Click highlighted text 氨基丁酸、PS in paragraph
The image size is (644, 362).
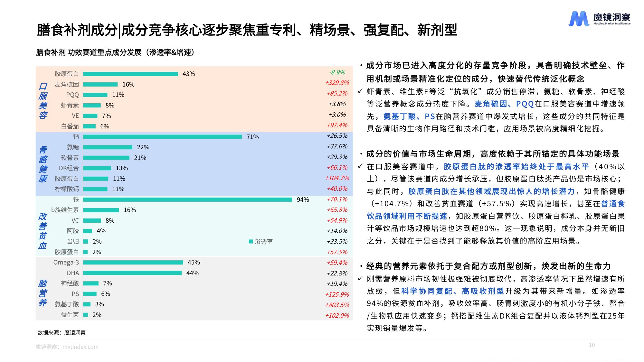[x=409, y=116]
